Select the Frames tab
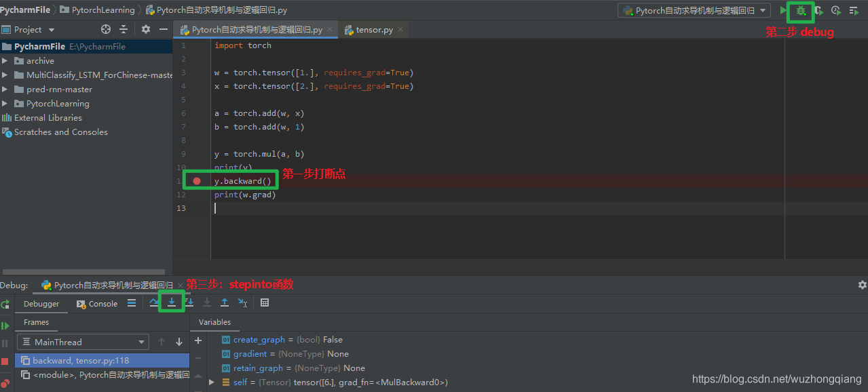Screen dimensions: 868x392 (37, 322)
